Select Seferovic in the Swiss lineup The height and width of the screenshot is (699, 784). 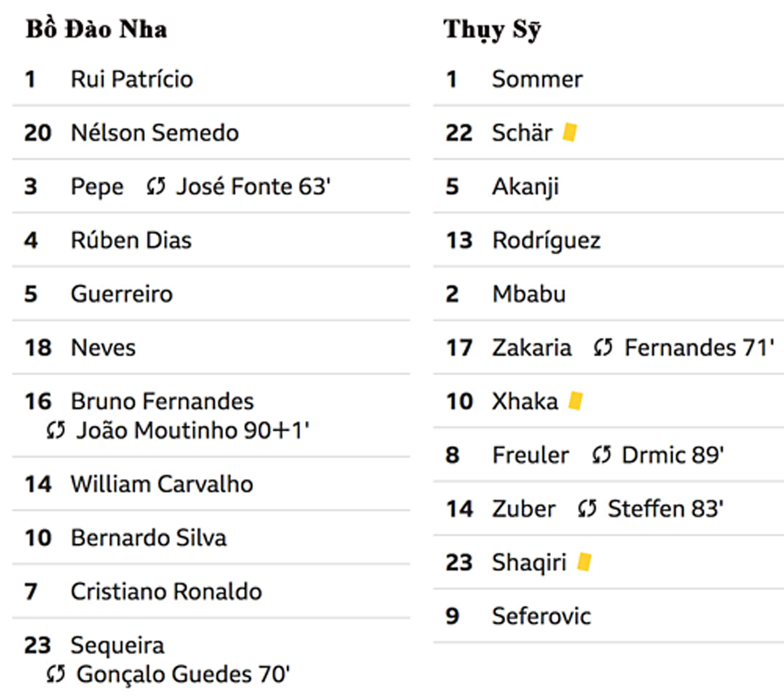(x=541, y=616)
